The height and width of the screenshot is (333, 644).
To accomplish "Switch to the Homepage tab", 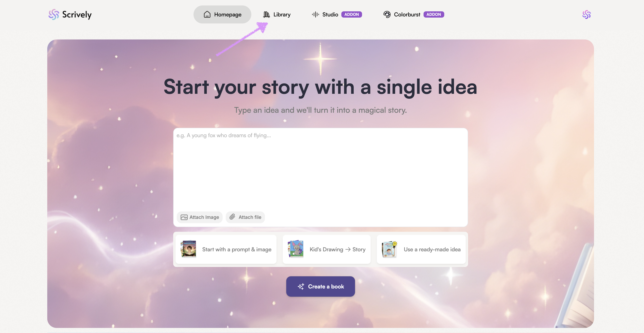I will [x=222, y=14].
